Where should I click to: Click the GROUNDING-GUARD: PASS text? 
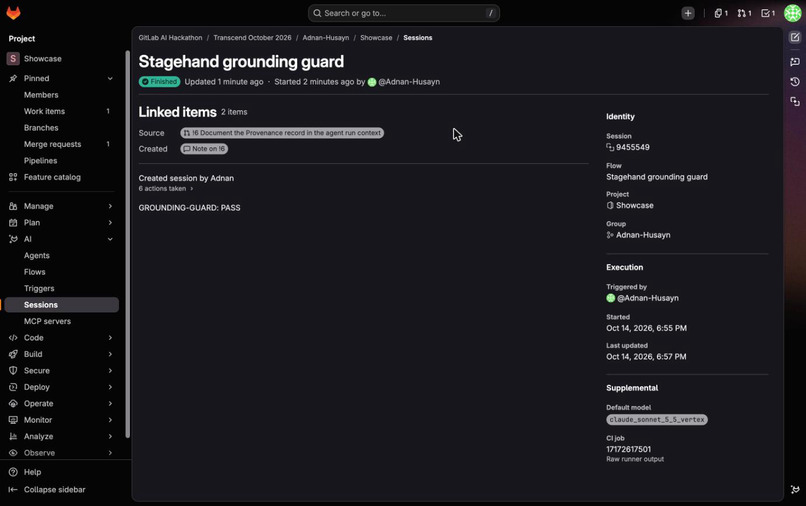coord(189,208)
